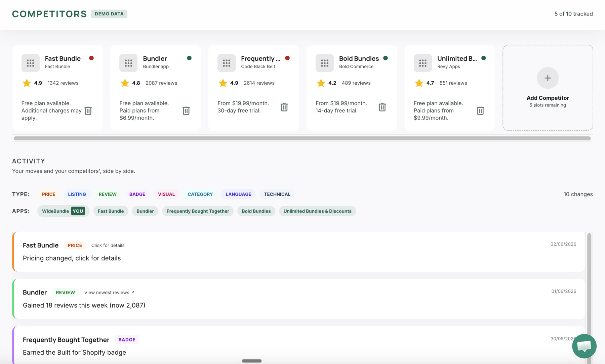This screenshot has height=364, width=605.
Task: Toggle the CATEGORY type filter
Action: click(200, 194)
